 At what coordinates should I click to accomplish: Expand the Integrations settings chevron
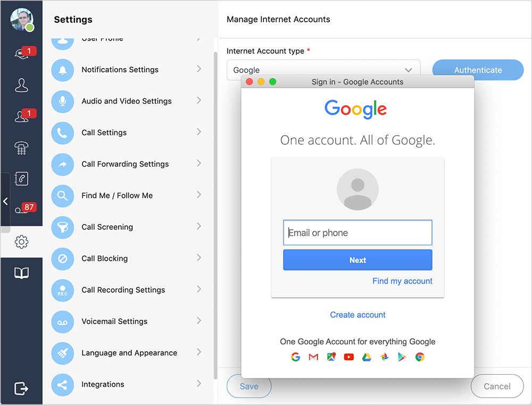coord(199,384)
